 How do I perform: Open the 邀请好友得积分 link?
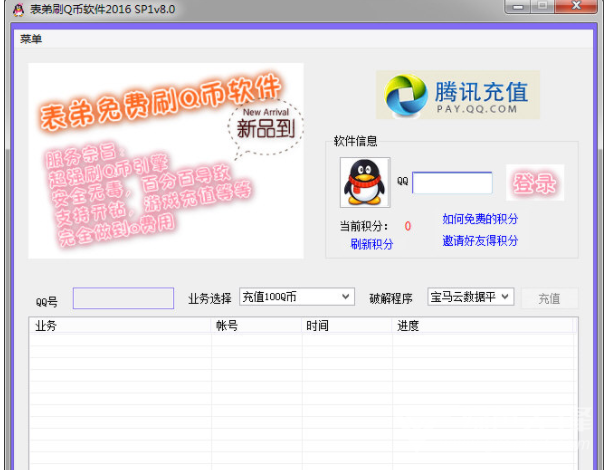click(480, 241)
